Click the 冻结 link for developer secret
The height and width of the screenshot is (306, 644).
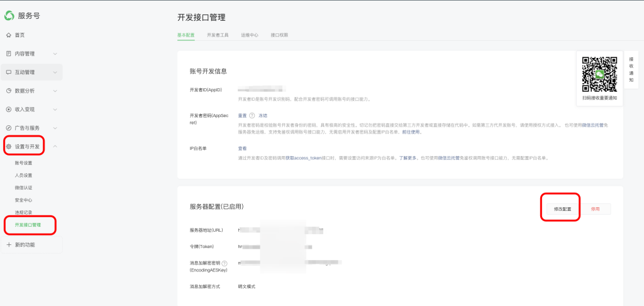(263, 116)
